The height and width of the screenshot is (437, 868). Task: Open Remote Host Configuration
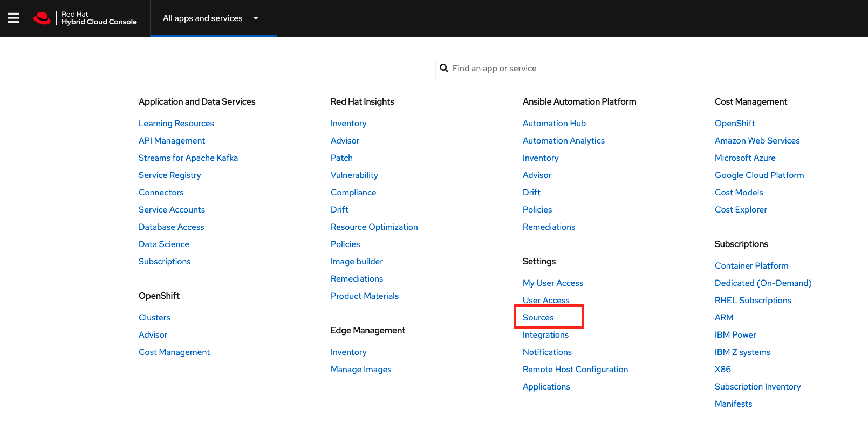pos(575,370)
